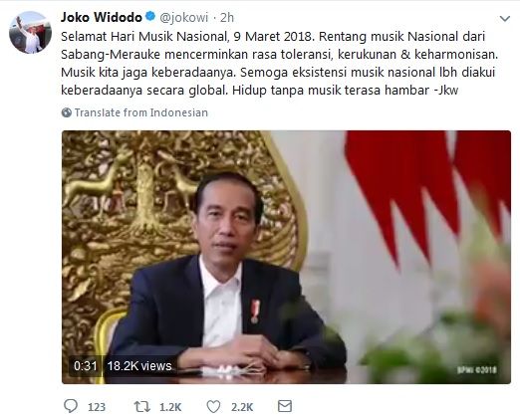
Task: Like the tweet with the heart icon
Action: pos(213,406)
